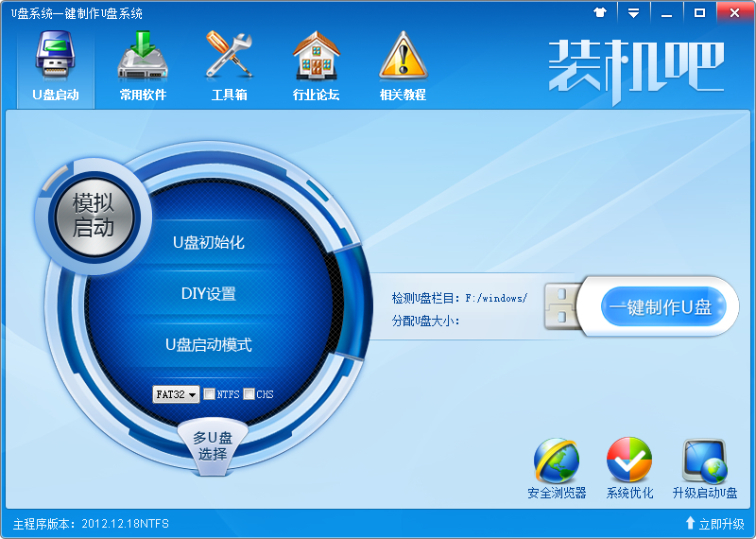The image size is (756, 539).
Task: Click the 分配U盘大小 label
Action: pyautogui.click(x=425, y=321)
